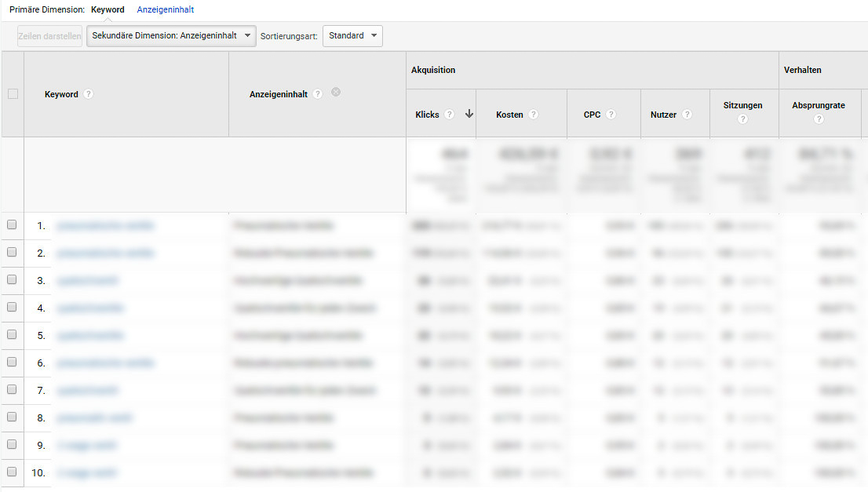The width and height of the screenshot is (868, 492).
Task: Click help icon next to Keyword header
Action: (89, 94)
